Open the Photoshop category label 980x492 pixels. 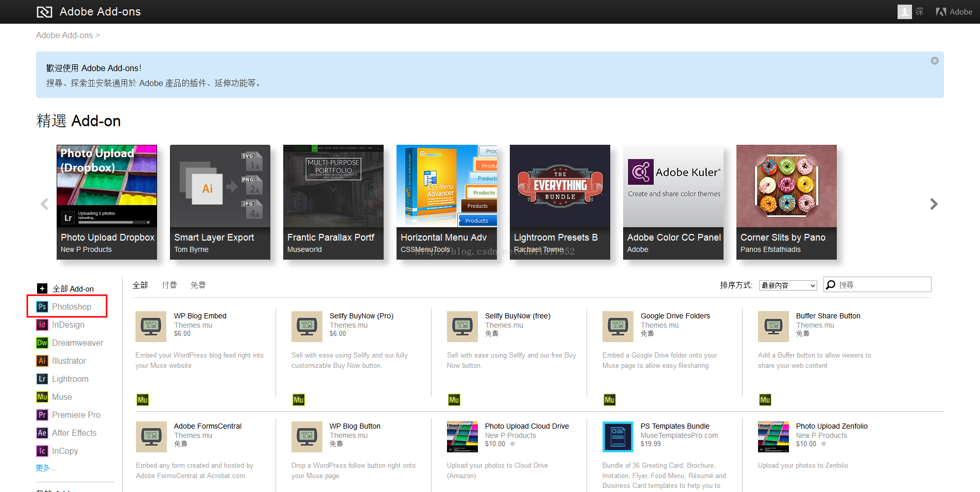click(x=72, y=307)
